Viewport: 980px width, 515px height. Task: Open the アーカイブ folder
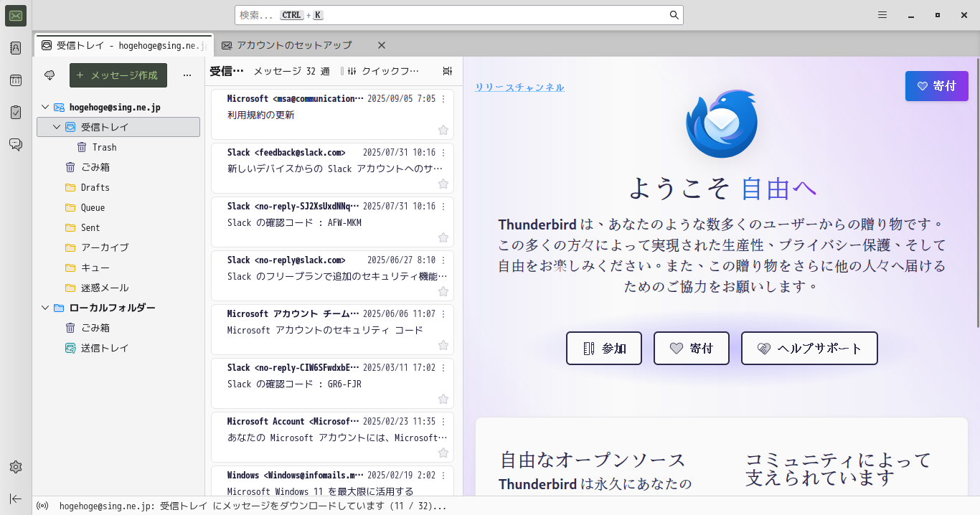click(x=119, y=247)
